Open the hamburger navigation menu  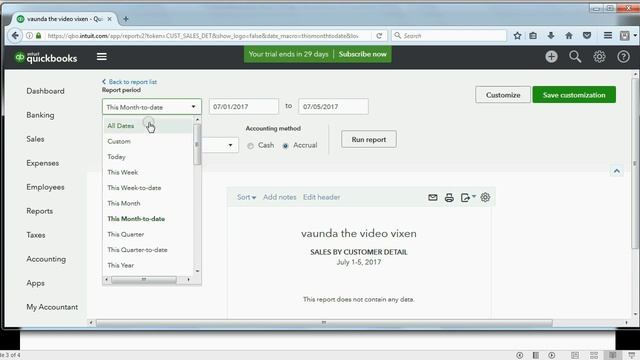102,57
